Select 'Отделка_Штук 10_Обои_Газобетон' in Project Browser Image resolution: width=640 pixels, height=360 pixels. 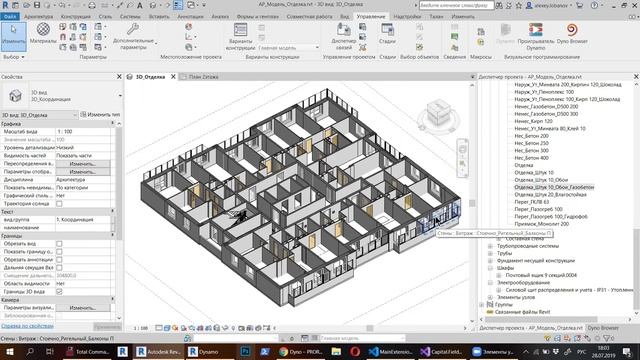pos(554,187)
